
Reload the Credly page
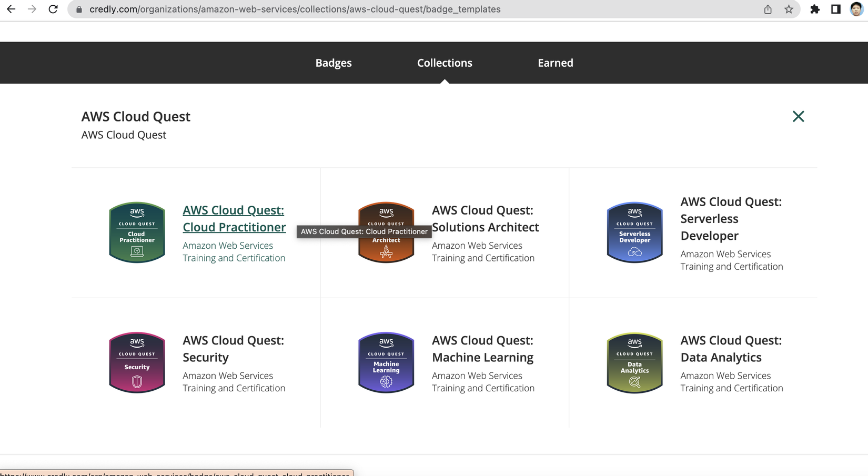pyautogui.click(x=53, y=9)
